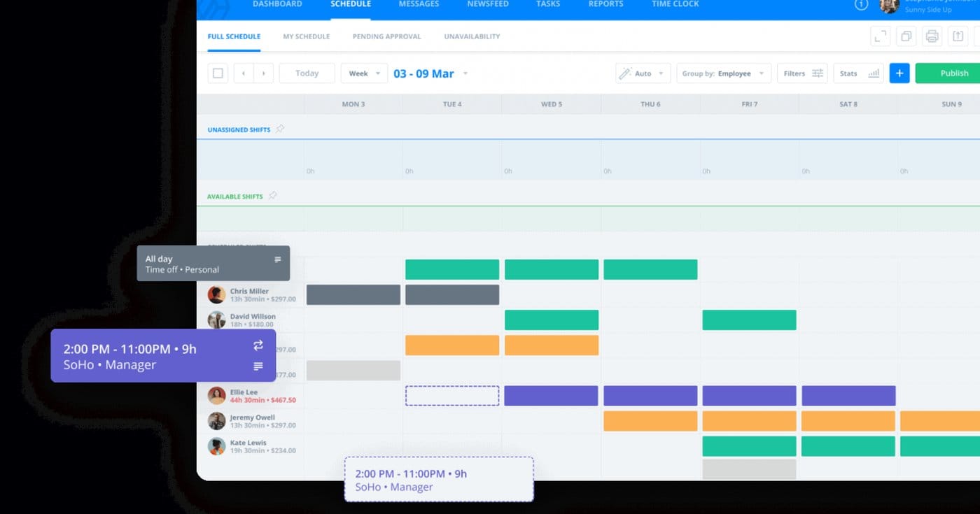Click the swap icon on the purple shift card
980x514 pixels.
pos(258,345)
